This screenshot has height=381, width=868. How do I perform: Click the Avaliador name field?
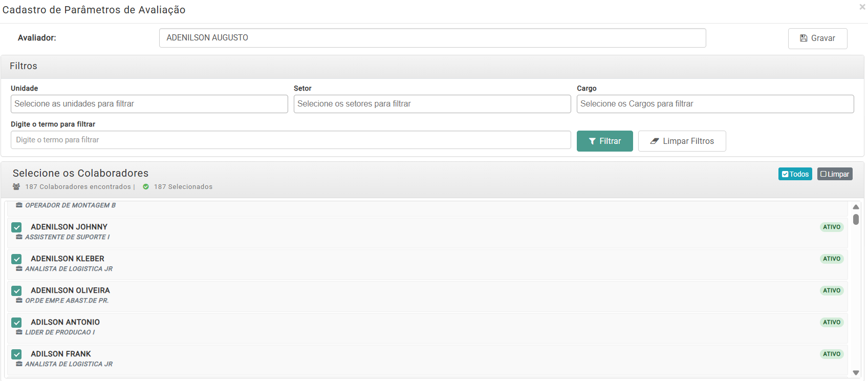coord(432,38)
